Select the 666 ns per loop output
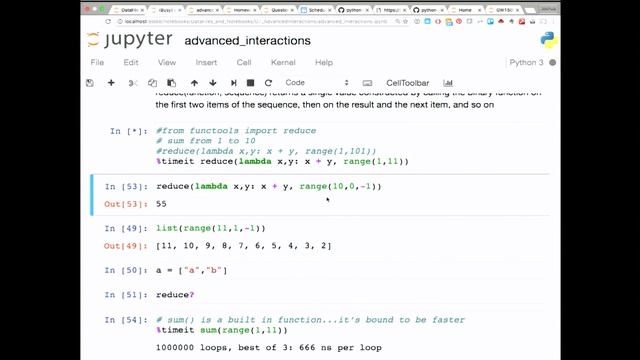 (x=269, y=348)
